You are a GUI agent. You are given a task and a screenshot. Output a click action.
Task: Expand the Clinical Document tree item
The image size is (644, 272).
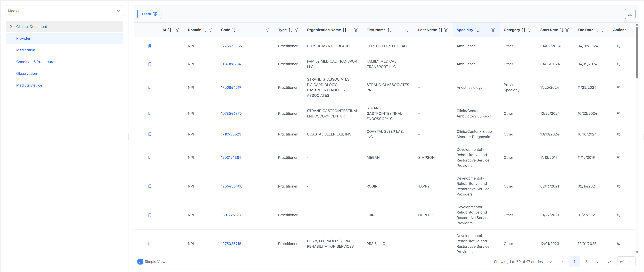(x=11, y=27)
